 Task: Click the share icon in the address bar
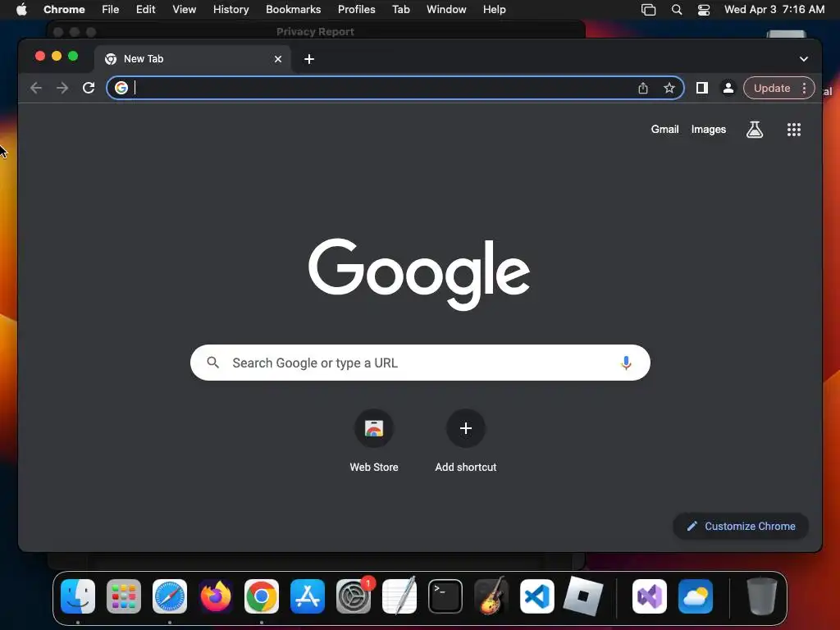click(x=643, y=88)
